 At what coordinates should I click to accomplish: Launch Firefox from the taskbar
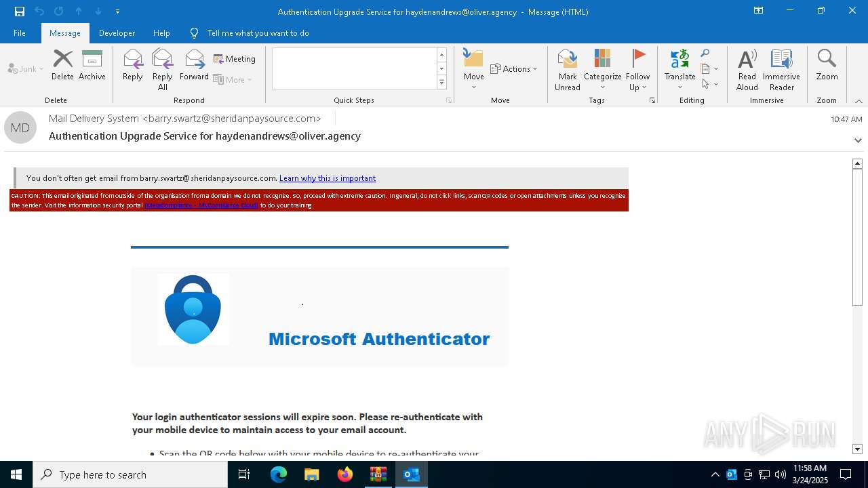[345, 474]
